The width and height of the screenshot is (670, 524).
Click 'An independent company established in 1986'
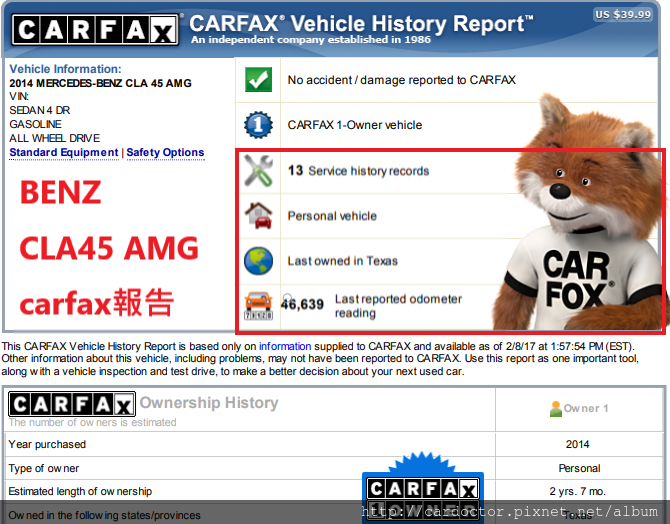pyautogui.click(x=311, y=40)
